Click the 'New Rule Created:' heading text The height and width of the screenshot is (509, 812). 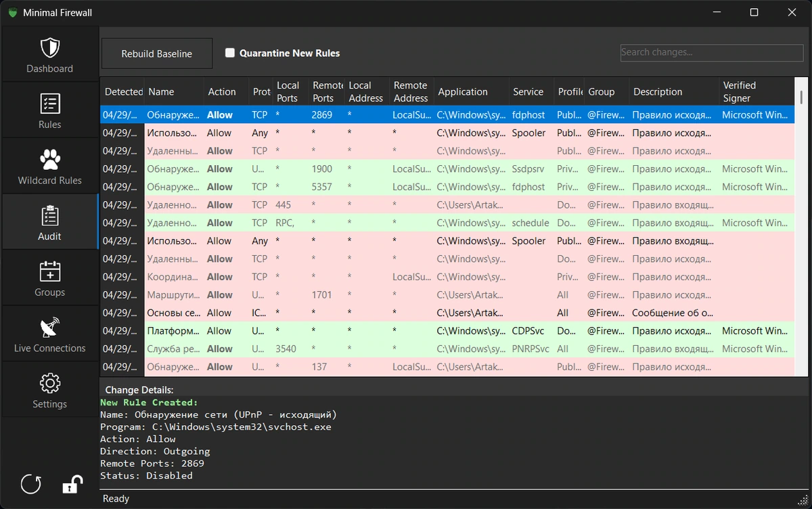149,402
